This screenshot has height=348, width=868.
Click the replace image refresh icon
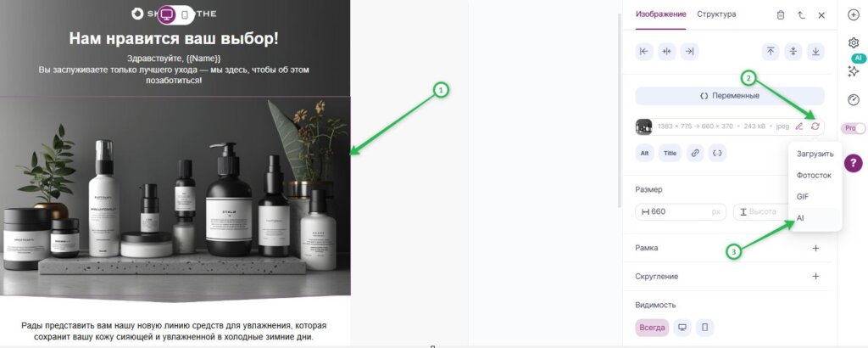pos(815,126)
